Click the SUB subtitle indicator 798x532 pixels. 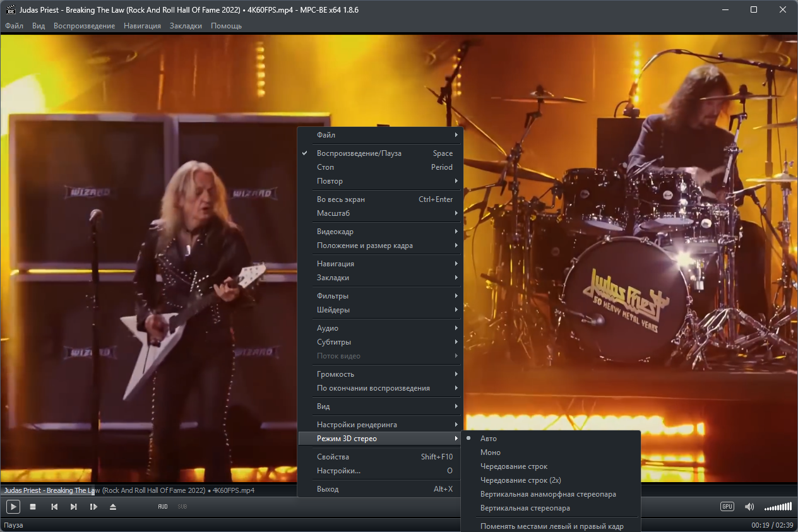(x=182, y=507)
